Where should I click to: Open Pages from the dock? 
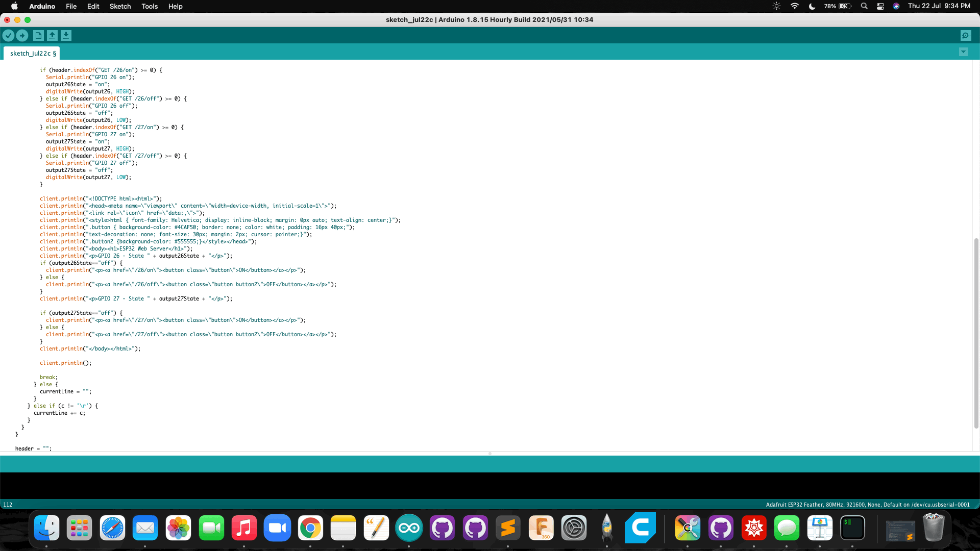coord(376,528)
